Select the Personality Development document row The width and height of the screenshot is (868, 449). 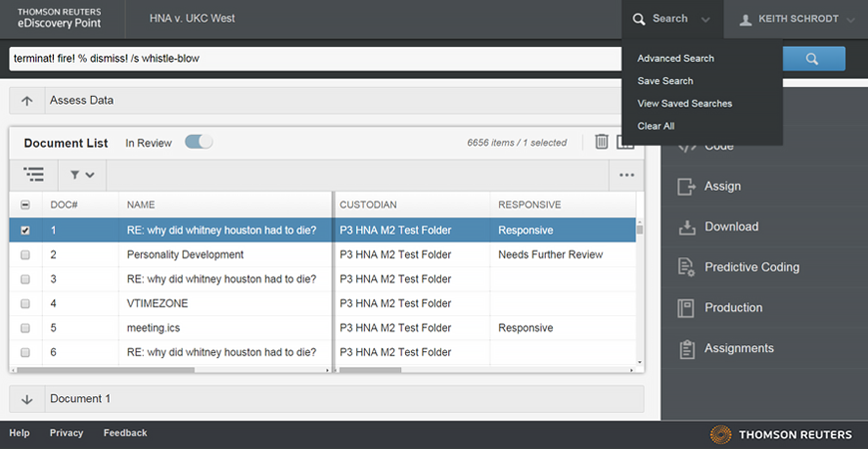[x=322, y=255]
